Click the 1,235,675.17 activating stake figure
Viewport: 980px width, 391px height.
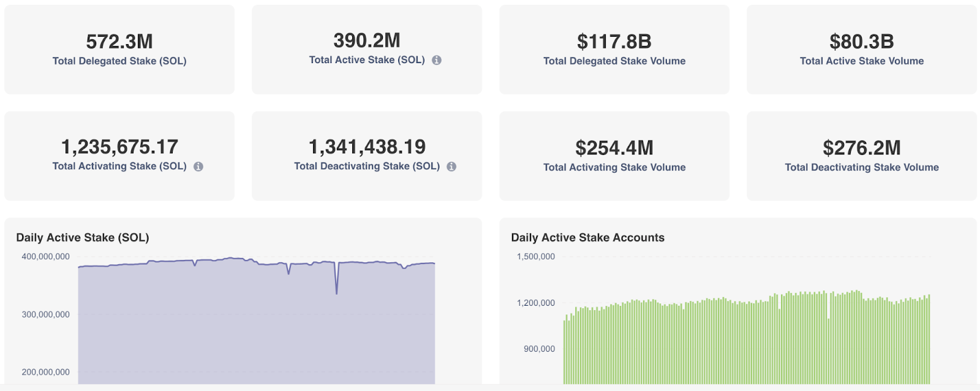click(x=119, y=147)
